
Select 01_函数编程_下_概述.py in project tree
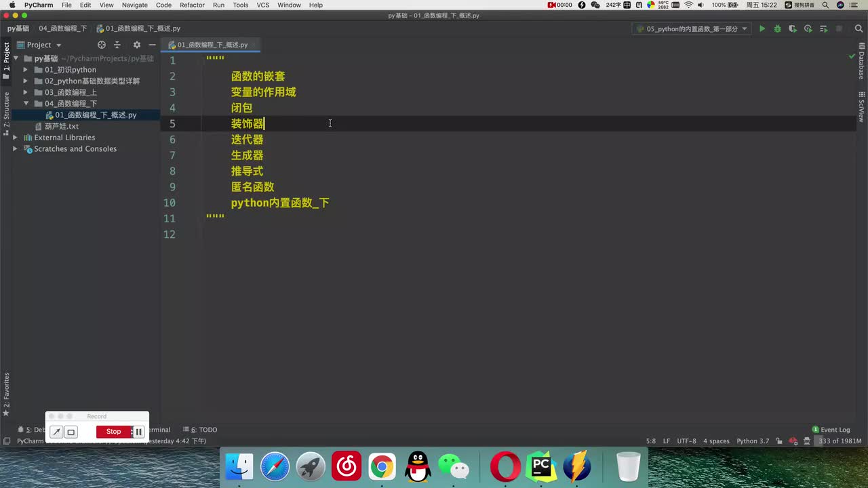coord(96,115)
